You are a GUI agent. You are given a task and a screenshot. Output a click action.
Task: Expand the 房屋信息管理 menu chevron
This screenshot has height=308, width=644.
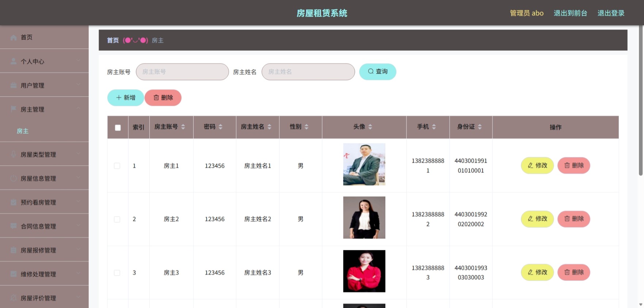pyautogui.click(x=78, y=178)
